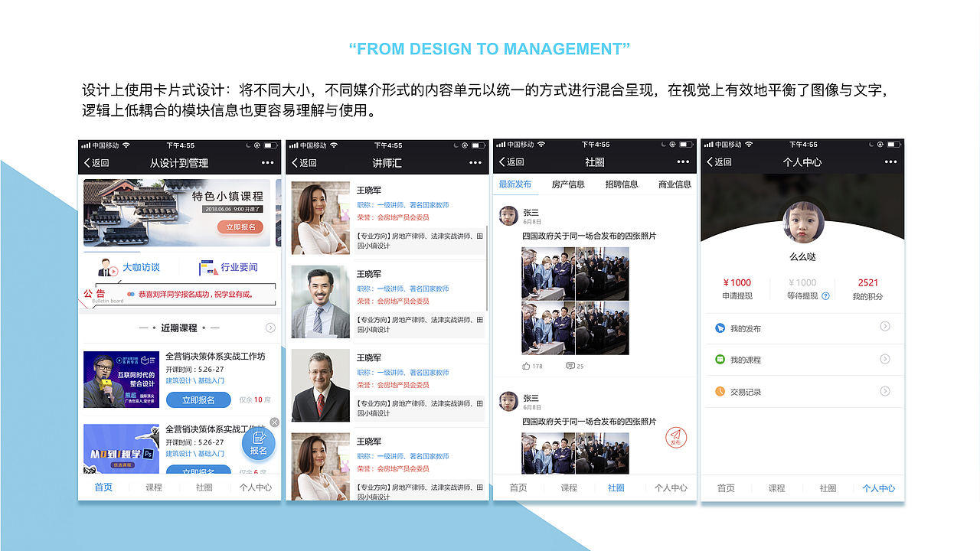Tap red 发布 paper-plane button
The height and width of the screenshot is (551, 980).
tap(676, 439)
